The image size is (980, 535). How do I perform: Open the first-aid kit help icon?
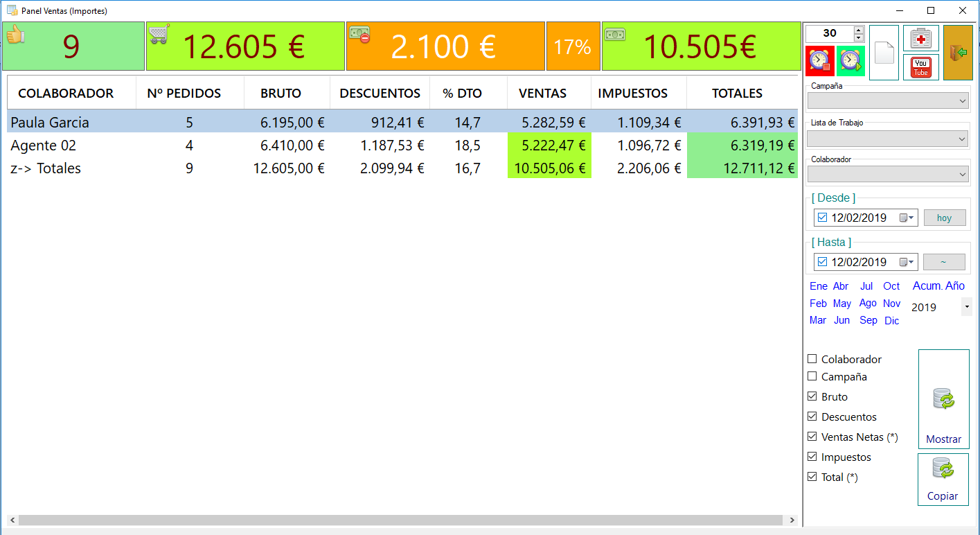[x=921, y=37]
